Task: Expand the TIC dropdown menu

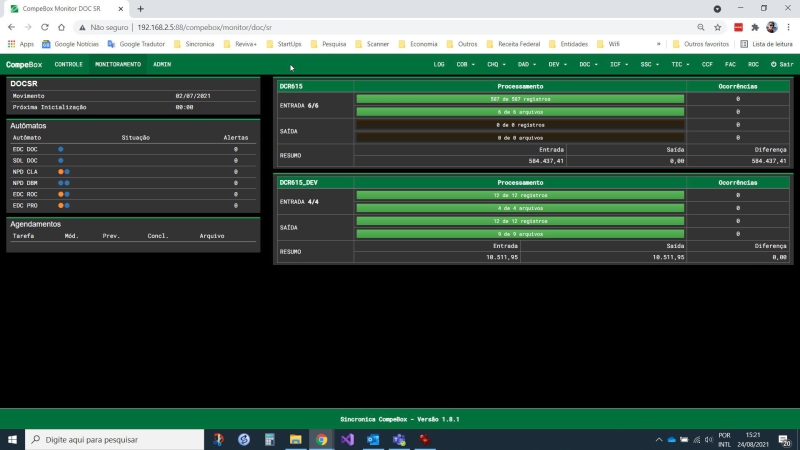Action: coord(680,64)
